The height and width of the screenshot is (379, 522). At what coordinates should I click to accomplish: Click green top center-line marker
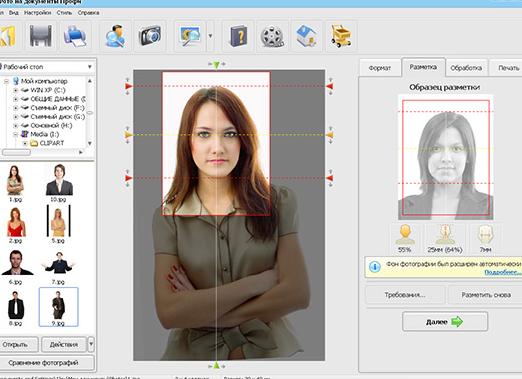point(216,65)
